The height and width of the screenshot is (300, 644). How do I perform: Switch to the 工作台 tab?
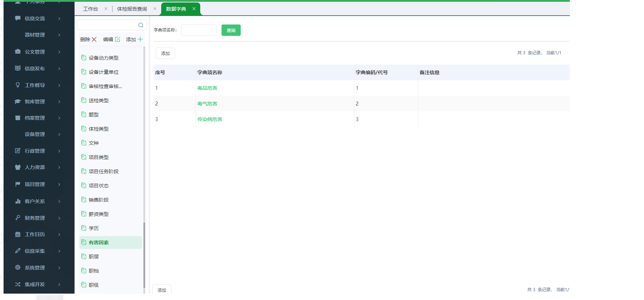point(91,9)
